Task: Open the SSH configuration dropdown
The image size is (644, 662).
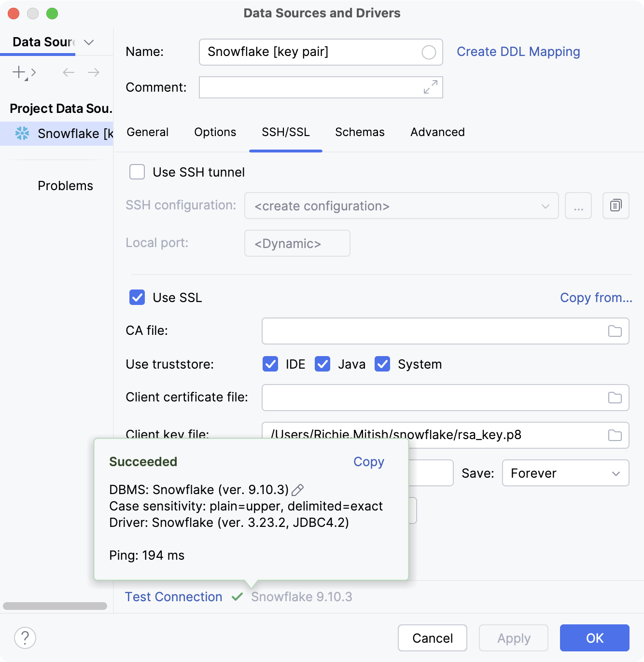Action: pyautogui.click(x=546, y=206)
